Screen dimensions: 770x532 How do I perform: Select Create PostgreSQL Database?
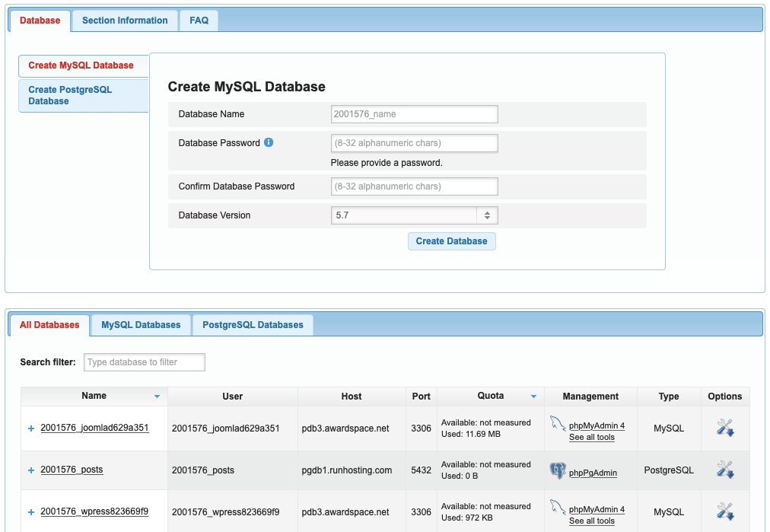coord(83,95)
